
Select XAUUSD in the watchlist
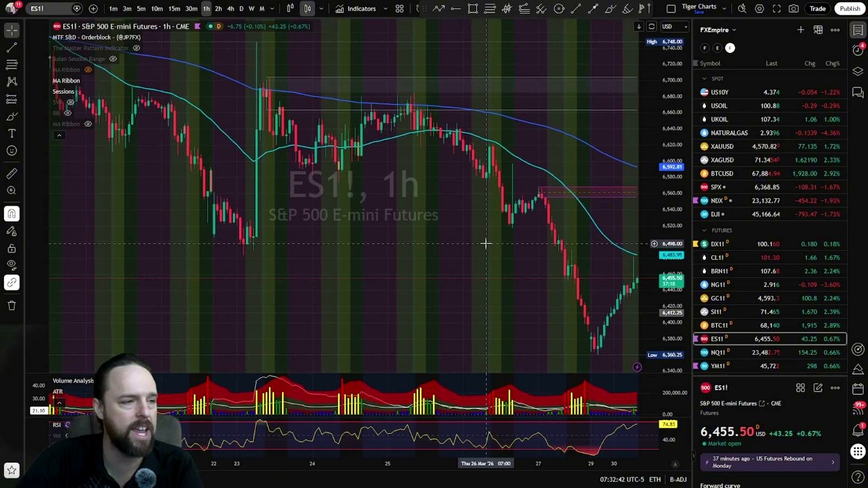(770, 146)
